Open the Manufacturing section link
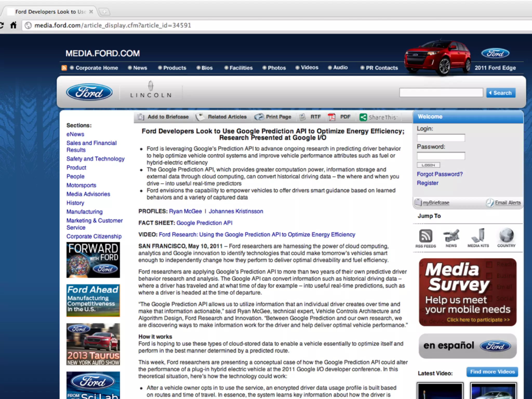This screenshot has height=399, width=532. click(x=84, y=212)
